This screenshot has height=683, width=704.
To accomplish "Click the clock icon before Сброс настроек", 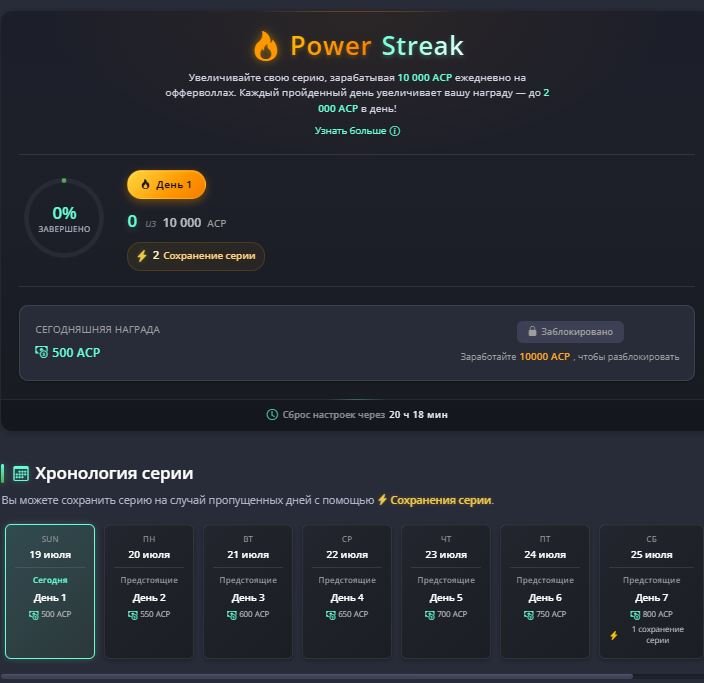I will (272, 414).
